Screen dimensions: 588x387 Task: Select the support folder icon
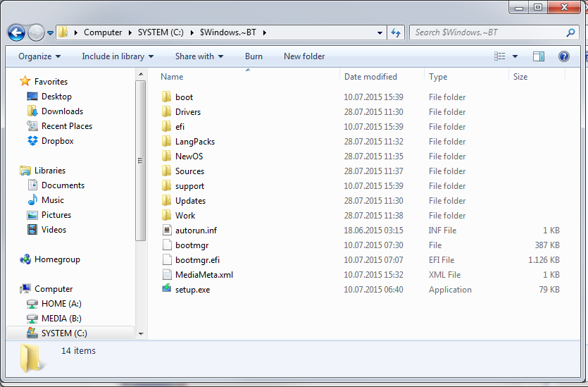[x=166, y=186]
